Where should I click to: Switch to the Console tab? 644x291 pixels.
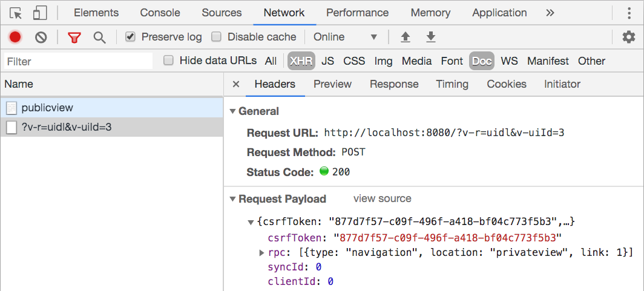pos(160,13)
